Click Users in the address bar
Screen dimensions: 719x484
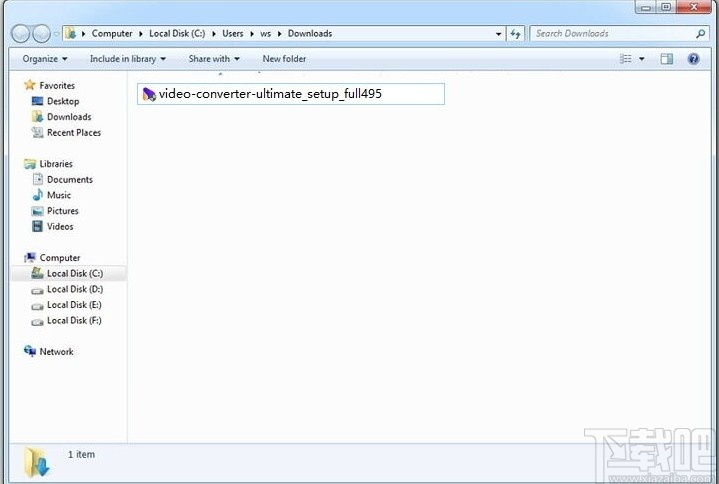tap(232, 33)
